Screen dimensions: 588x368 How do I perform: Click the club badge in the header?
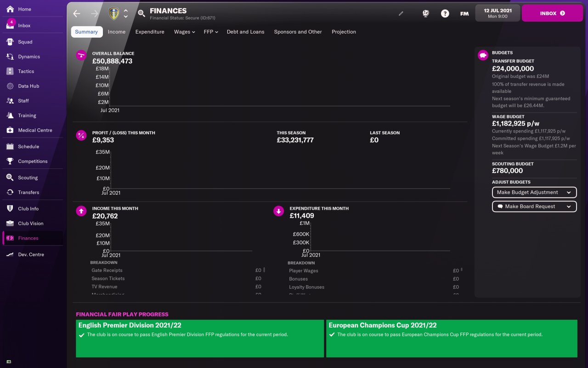pos(113,13)
